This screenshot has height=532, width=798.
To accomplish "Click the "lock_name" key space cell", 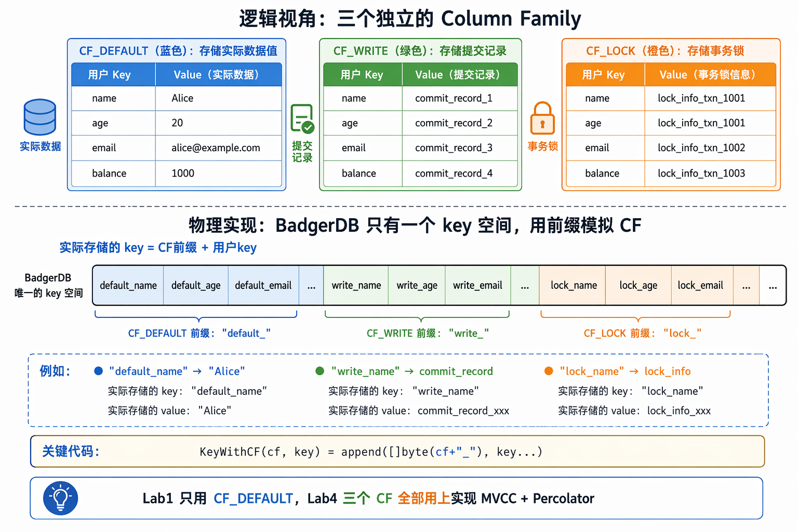I will 574,285.
